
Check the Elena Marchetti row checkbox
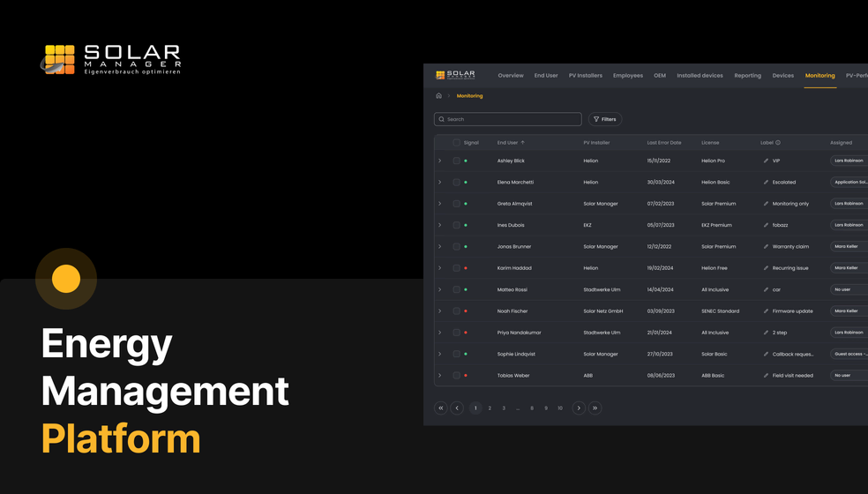(x=457, y=183)
